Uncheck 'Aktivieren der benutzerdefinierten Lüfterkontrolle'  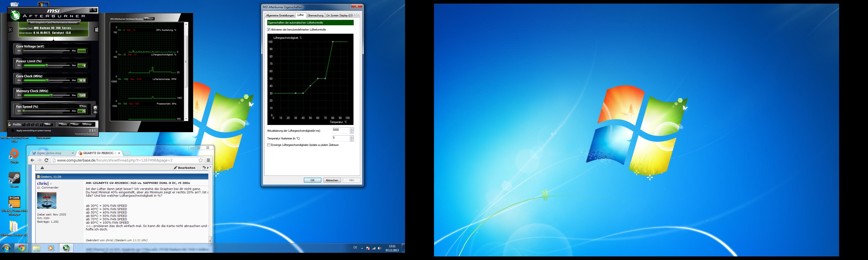pyautogui.click(x=269, y=30)
